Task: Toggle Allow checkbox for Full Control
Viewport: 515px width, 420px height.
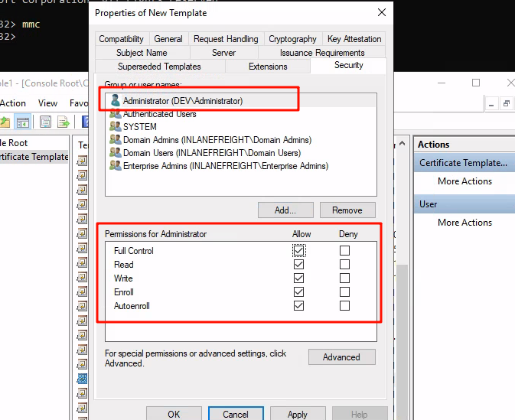Action: (x=298, y=251)
